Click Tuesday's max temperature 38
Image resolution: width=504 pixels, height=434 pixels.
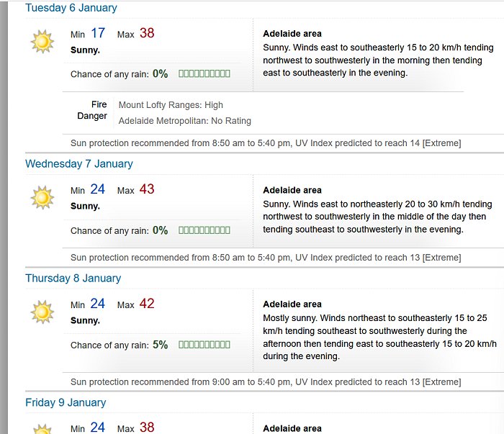[x=147, y=33]
